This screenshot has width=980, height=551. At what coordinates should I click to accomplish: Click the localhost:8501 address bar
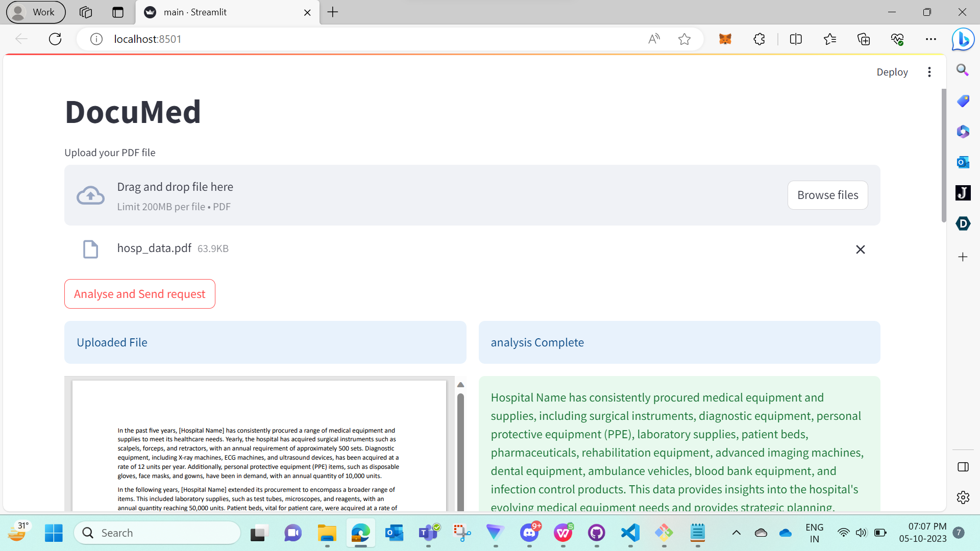[357, 39]
